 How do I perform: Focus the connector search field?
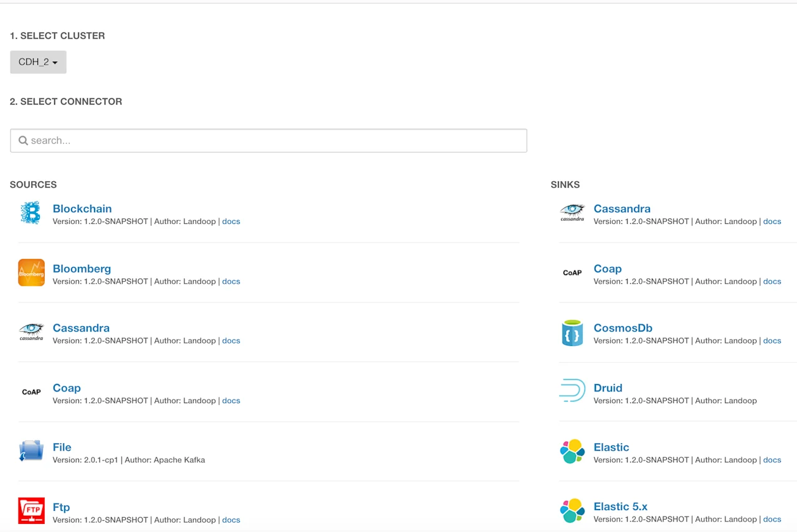(x=268, y=141)
